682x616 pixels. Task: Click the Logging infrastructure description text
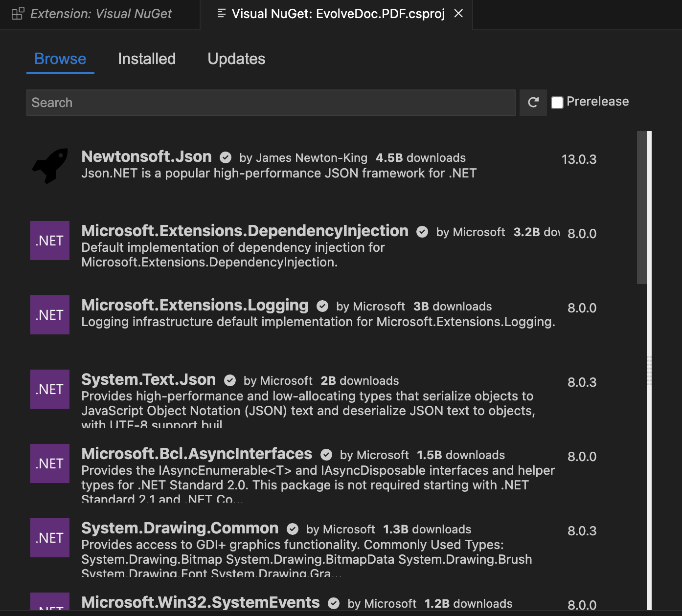pos(318,322)
